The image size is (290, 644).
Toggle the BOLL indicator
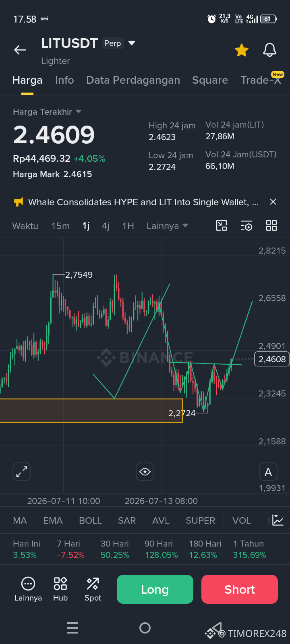90,520
